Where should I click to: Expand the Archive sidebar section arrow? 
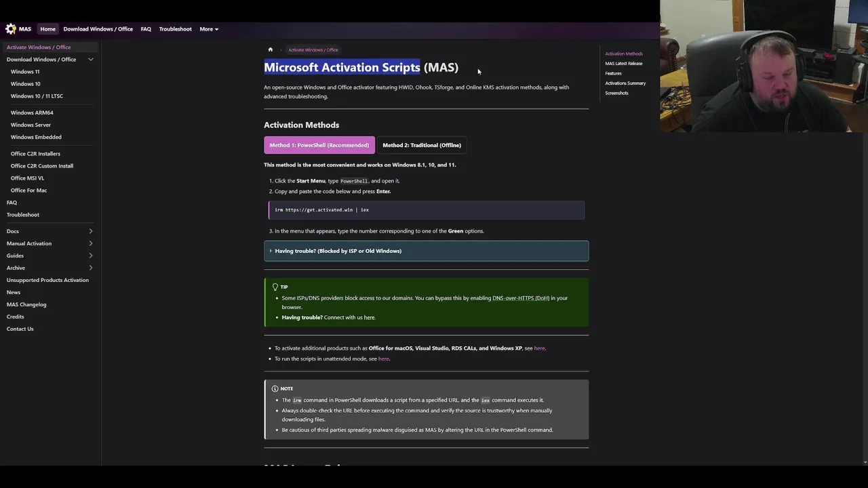coord(90,268)
